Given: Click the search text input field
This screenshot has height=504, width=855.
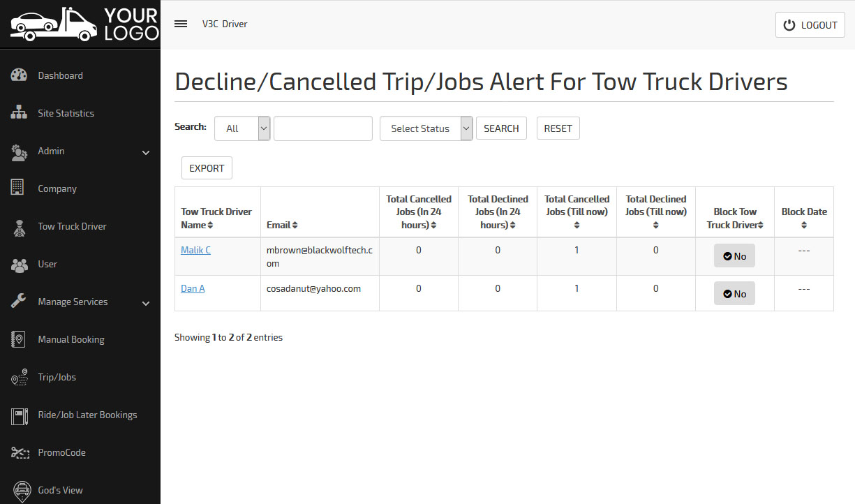Looking at the screenshot, I should tap(323, 128).
